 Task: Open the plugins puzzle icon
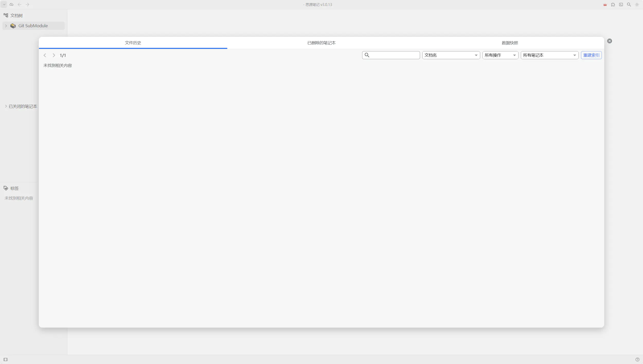[613, 5]
